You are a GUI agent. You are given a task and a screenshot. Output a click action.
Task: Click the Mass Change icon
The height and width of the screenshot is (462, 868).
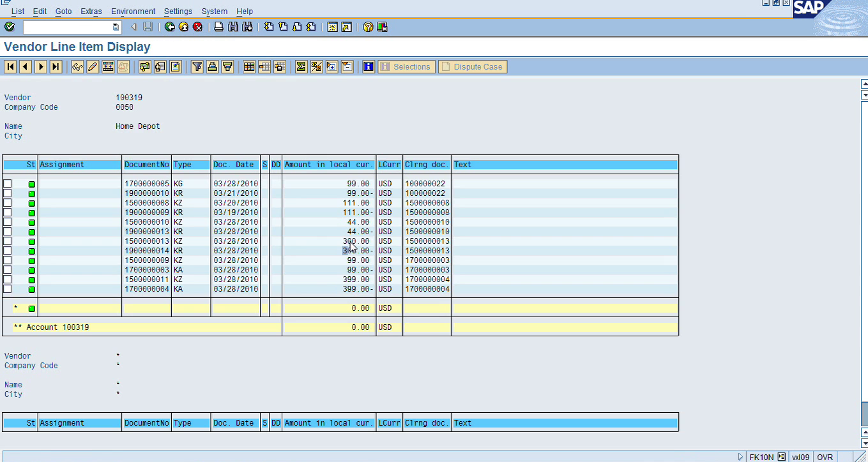point(108,66)
